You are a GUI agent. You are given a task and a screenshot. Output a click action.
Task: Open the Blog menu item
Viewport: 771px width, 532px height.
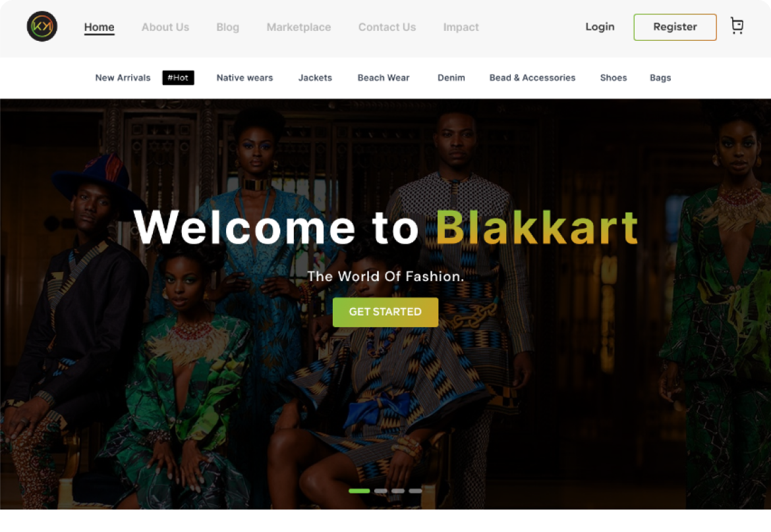click(227, 27)
